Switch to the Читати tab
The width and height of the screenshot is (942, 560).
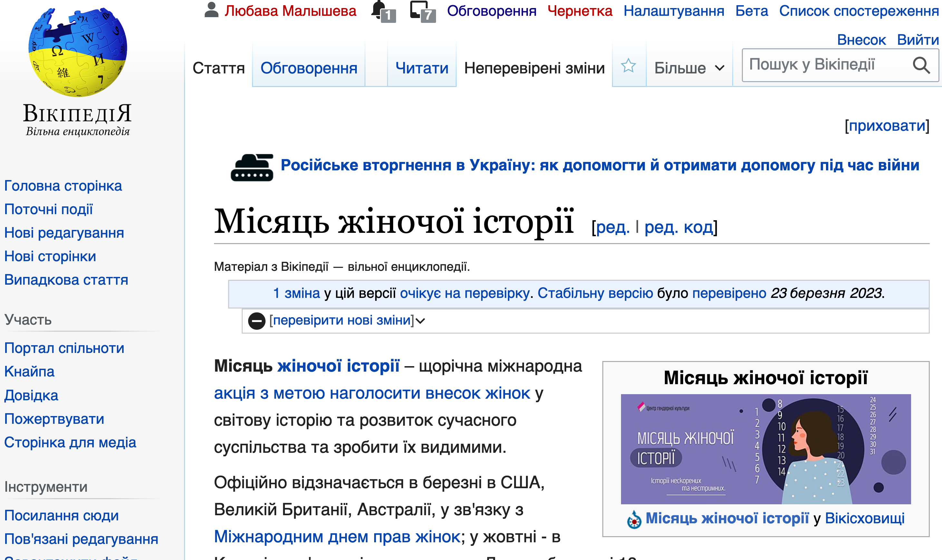[x=422, y=68]
